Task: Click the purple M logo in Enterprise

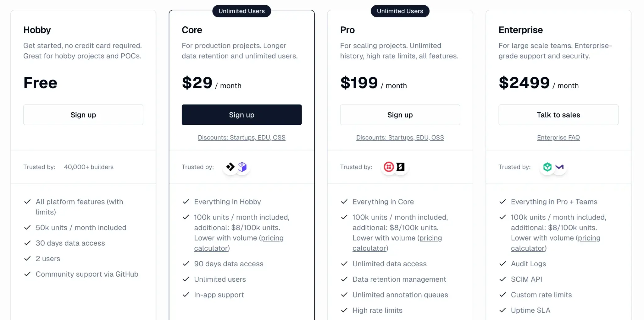Action: [x=559, y=167]
